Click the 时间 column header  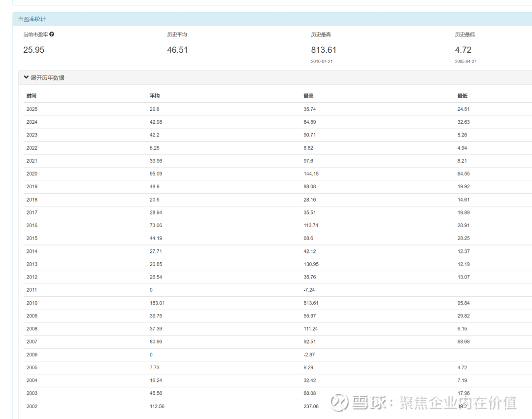pos(31,96)
